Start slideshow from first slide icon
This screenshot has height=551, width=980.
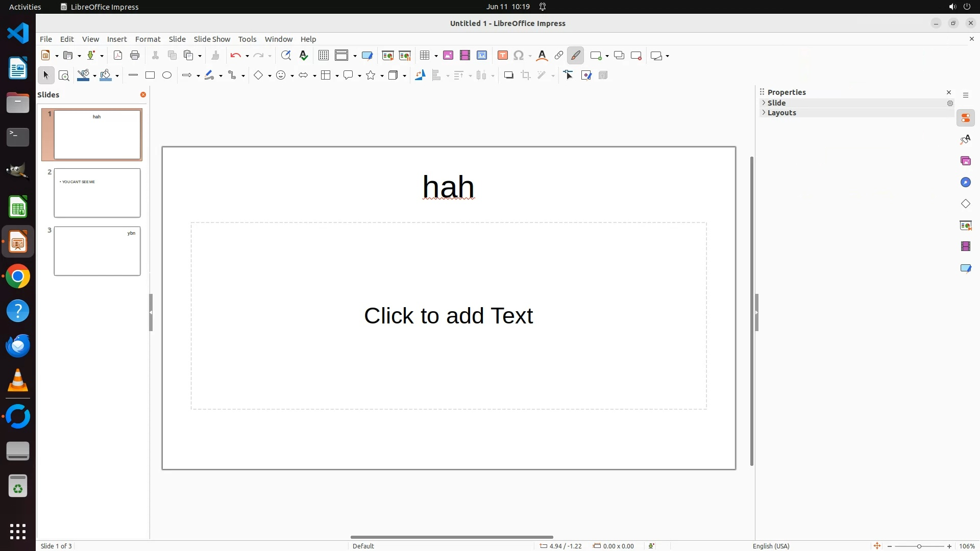387,56
